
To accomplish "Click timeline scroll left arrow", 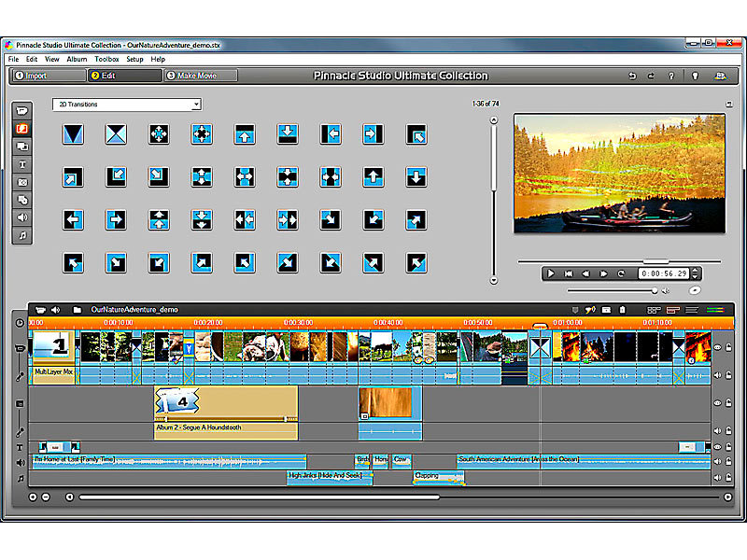I will [69, 497].
